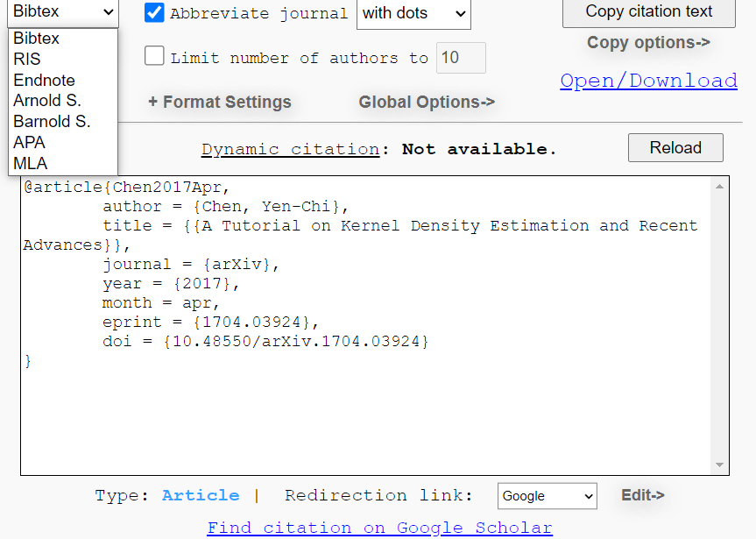Image resolution: width=756 pixels, height=539 pixels.
Task: Click the Open/Download link
Action: [x=648, y=81]
